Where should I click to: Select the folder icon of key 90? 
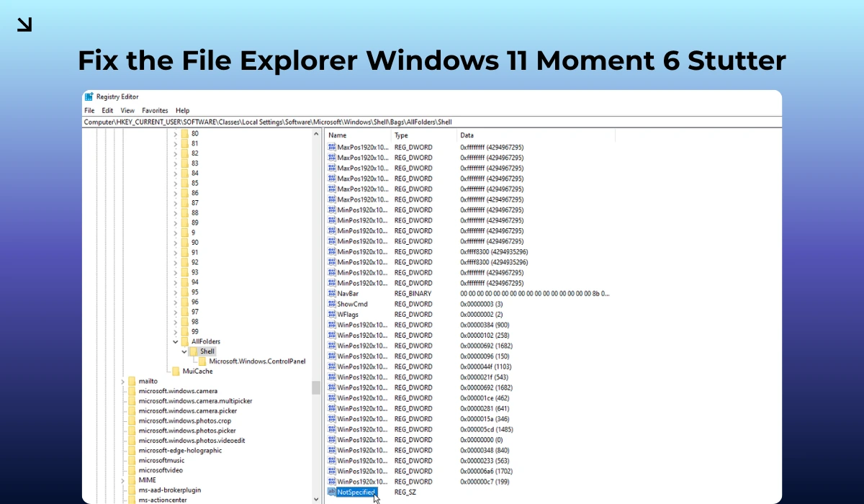tap(184, 243)
